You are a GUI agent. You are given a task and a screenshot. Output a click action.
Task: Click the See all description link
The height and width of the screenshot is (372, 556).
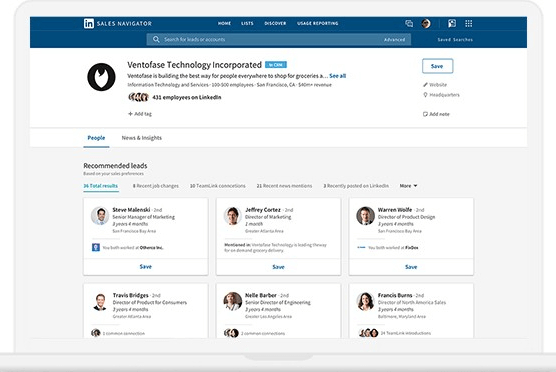point(337,76)
